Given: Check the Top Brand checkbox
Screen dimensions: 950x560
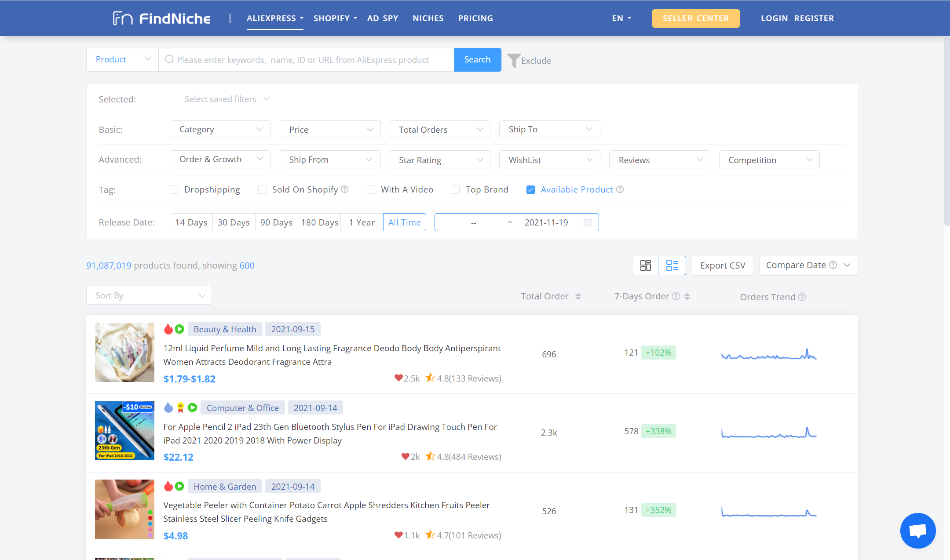Looking at the screenshot, I should coord(456,190).
